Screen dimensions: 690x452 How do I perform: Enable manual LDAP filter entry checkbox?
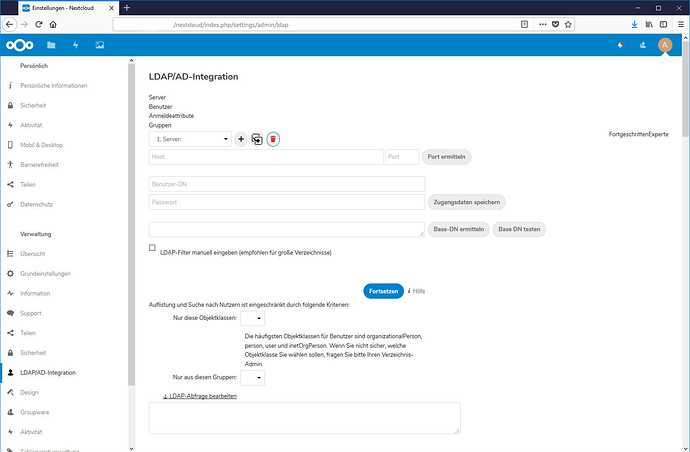click(x=152, y=248)
